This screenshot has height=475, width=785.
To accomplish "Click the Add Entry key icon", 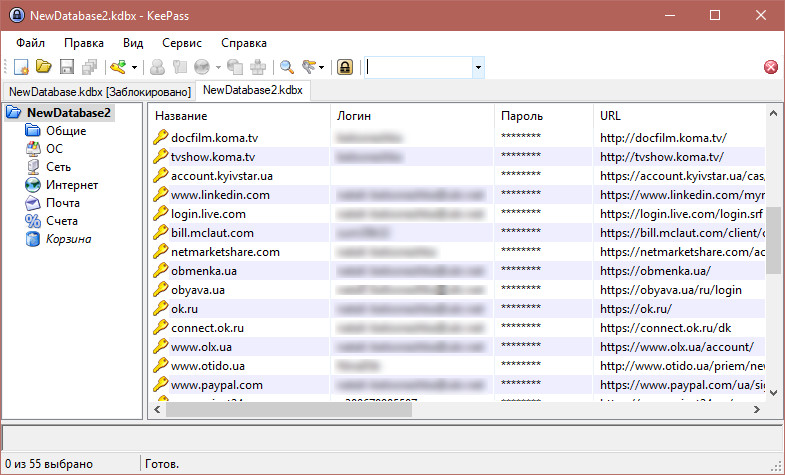I will (x=118, y=67).
